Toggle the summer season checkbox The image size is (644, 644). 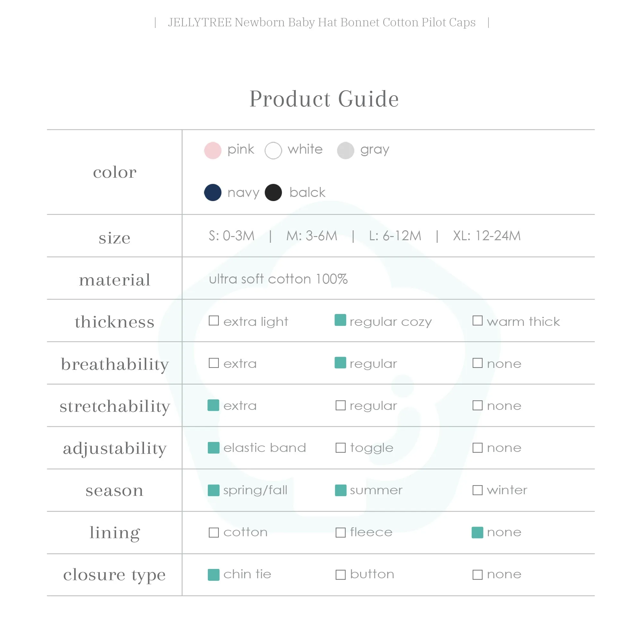341,490
